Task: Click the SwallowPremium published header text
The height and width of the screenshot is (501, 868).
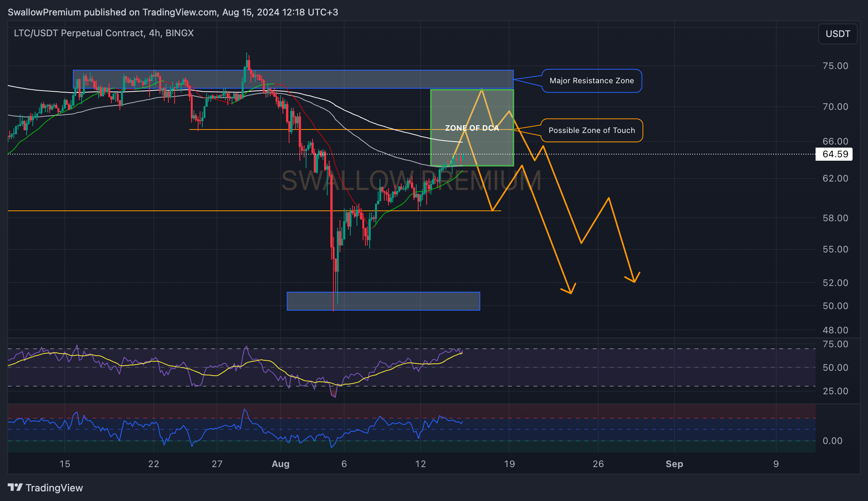Action: pos(173,12)
